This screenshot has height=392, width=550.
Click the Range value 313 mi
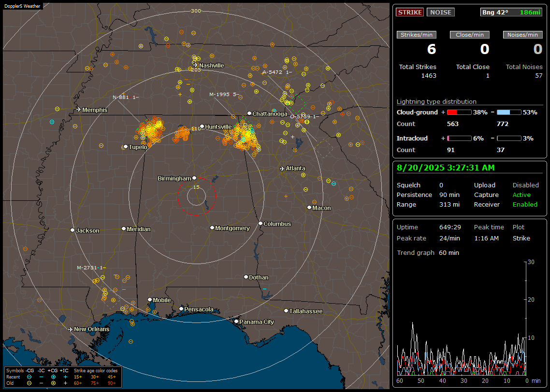tap(449, 204)
